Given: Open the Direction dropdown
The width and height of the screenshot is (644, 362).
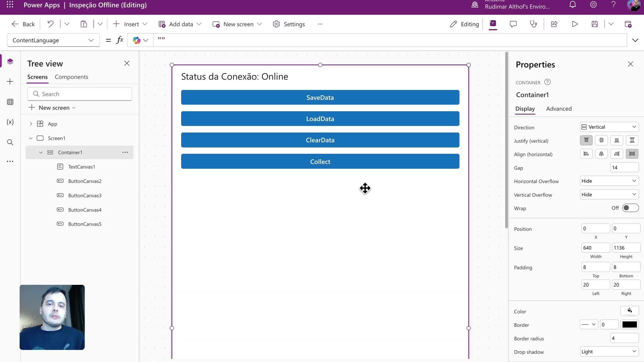Looking at the screenshot, I should (x=609, y=127).
